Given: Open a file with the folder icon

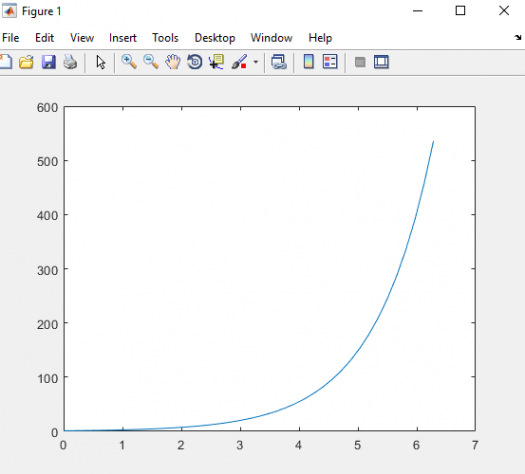Looking at the screenshot, I should 26,62.
